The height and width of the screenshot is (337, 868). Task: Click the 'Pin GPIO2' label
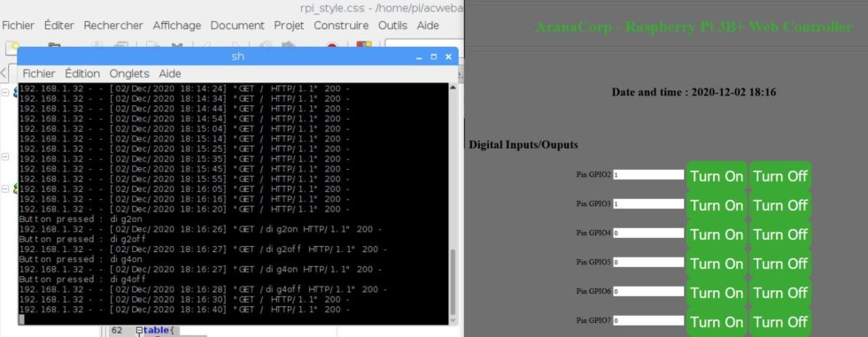tap(593, 174)
